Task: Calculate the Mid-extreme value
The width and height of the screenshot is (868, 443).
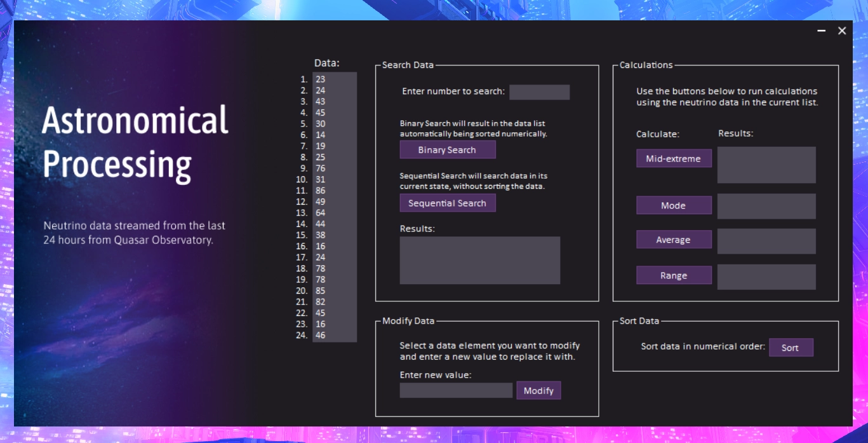Action: pyautogui.click(x=674, y=159)
